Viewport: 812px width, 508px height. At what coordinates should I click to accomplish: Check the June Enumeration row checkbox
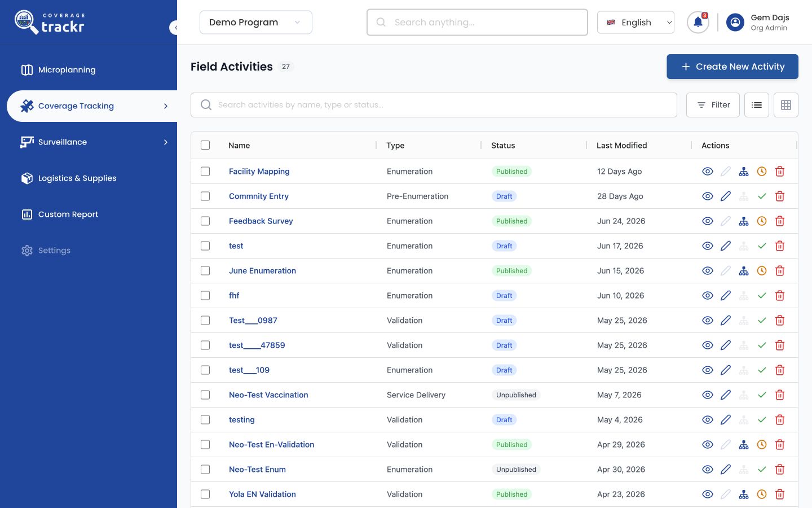pyautogui.click(x=205, y=271)
